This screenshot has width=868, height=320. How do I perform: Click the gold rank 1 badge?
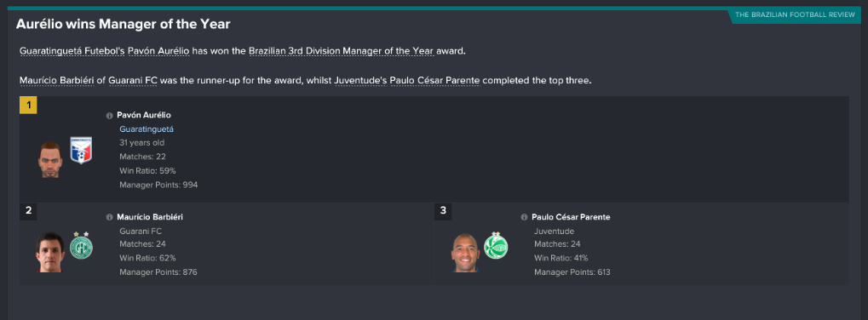click(x=28, y=105)
